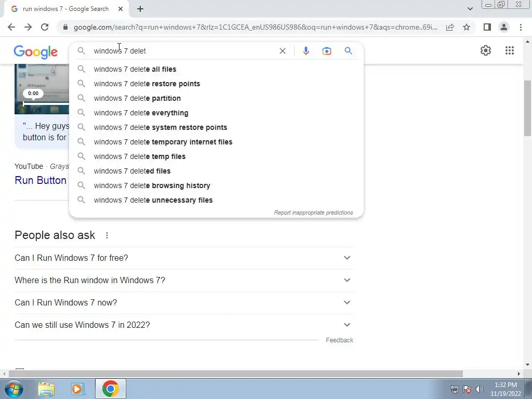532x399 pixels.
Task: Select 'delete system restore points' suggestion
Action: (x=216, y=128)
